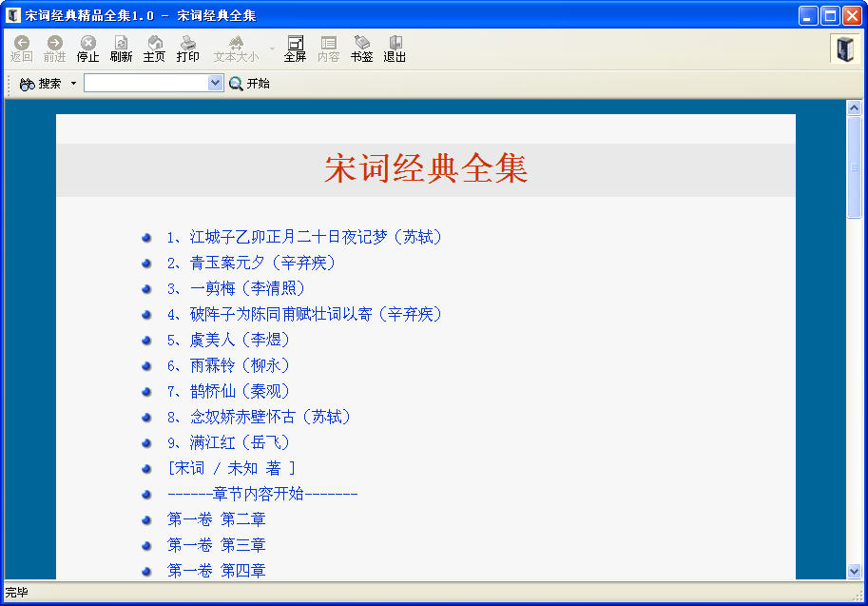Click the scrollbar down arrow
The width and height of the screenshot is (868, 606).
coord(854,571)
